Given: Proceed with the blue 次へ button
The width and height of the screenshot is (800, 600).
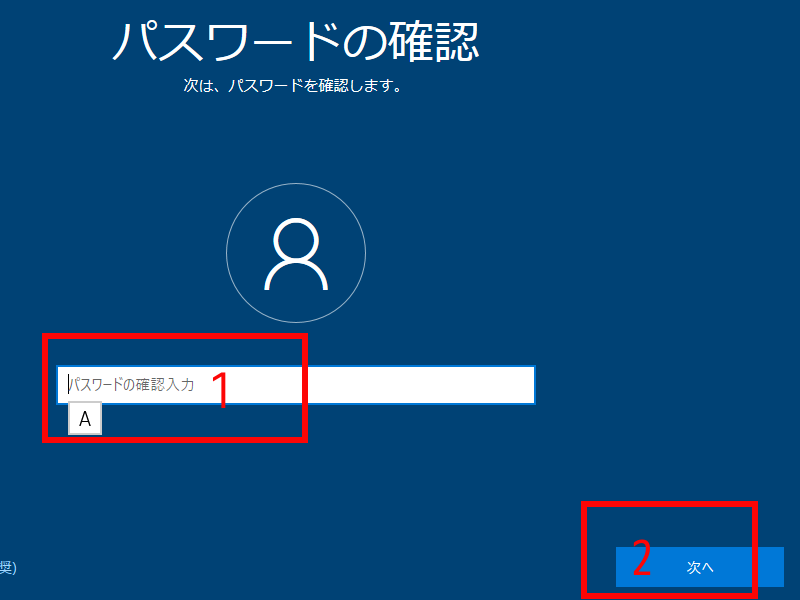Looking at the screenshot, I should point(700,567).
